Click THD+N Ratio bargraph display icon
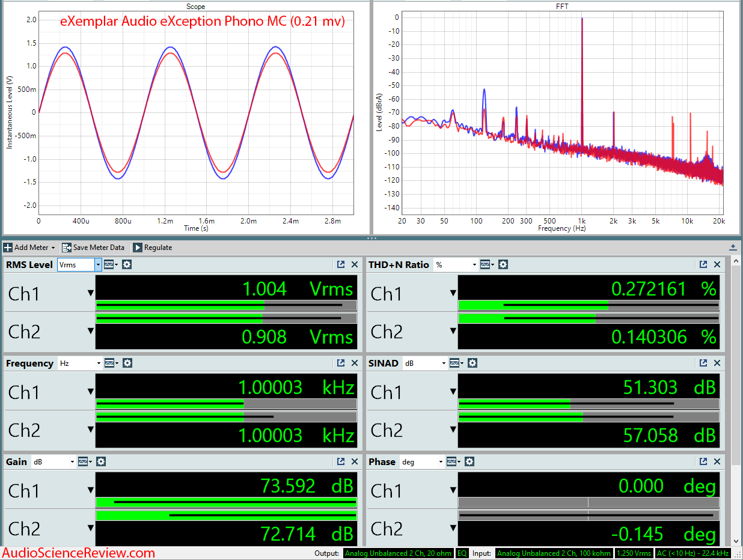 488,264
